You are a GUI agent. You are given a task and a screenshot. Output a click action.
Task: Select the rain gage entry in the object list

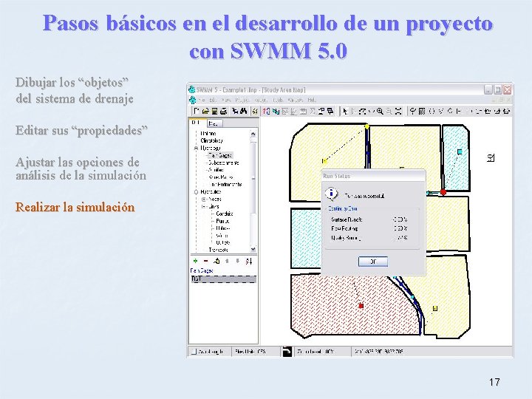[x=224, y=279]
